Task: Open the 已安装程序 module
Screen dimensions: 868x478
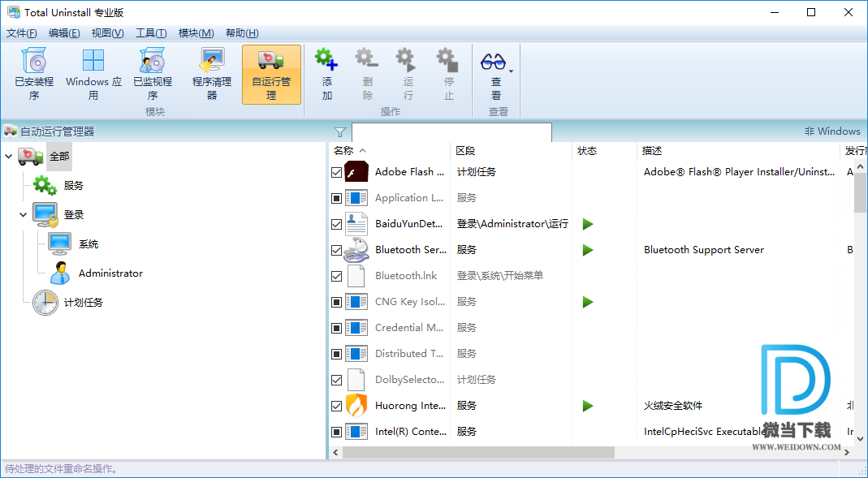Action: pos(34,75)
